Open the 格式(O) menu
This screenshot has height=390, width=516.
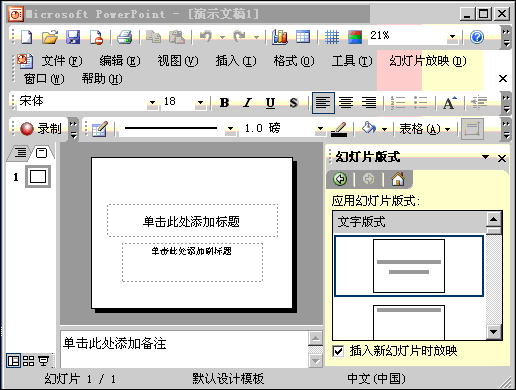click(x=294, y=61)
